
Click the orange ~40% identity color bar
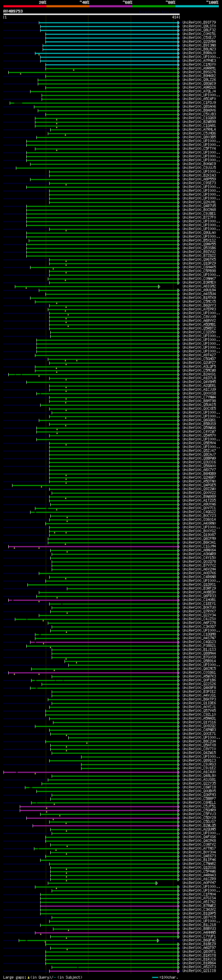tap(68, 6)
